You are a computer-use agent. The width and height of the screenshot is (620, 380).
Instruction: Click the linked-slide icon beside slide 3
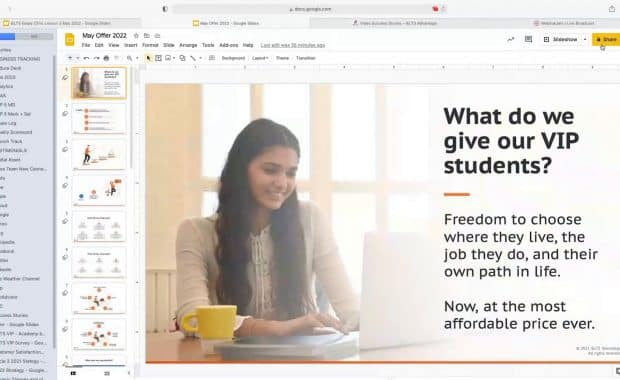click(x=65, y=149)
